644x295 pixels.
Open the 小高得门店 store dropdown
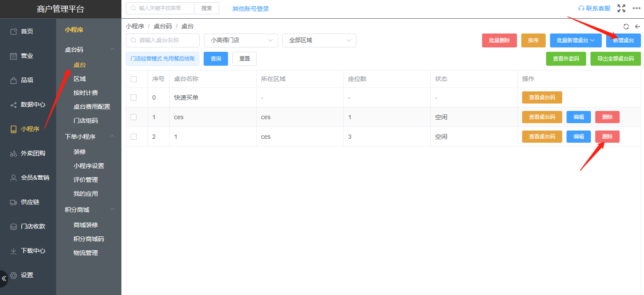coord(241,40)
